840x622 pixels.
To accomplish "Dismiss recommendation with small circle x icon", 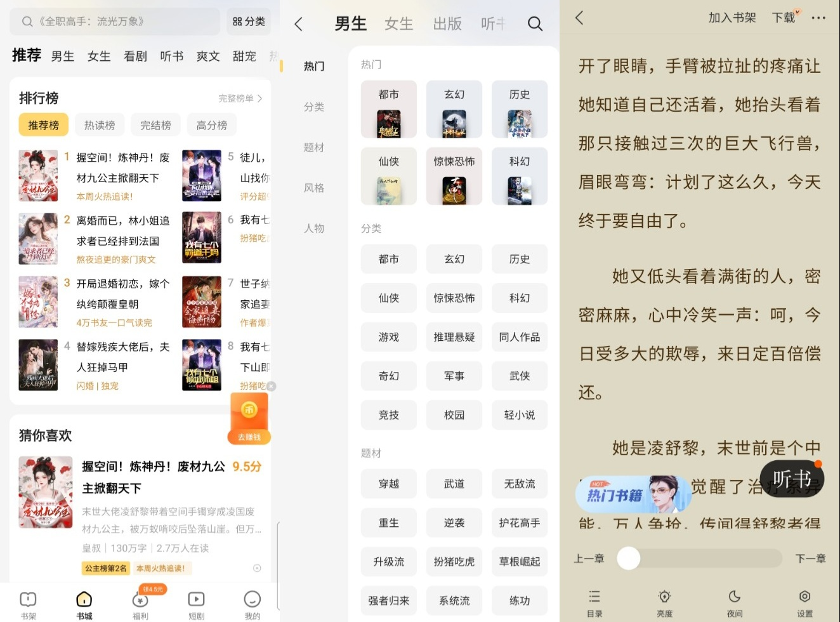I will pyautogui.click(x=257, y=568).
